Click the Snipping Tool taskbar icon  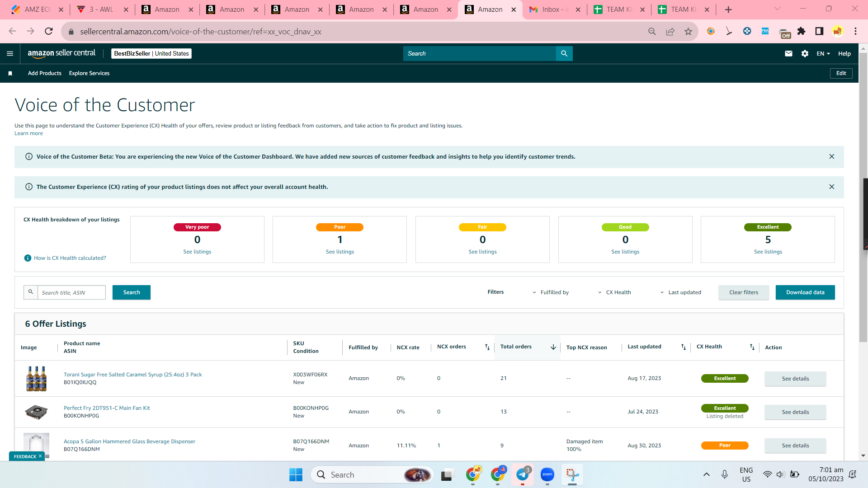(572, 474)
